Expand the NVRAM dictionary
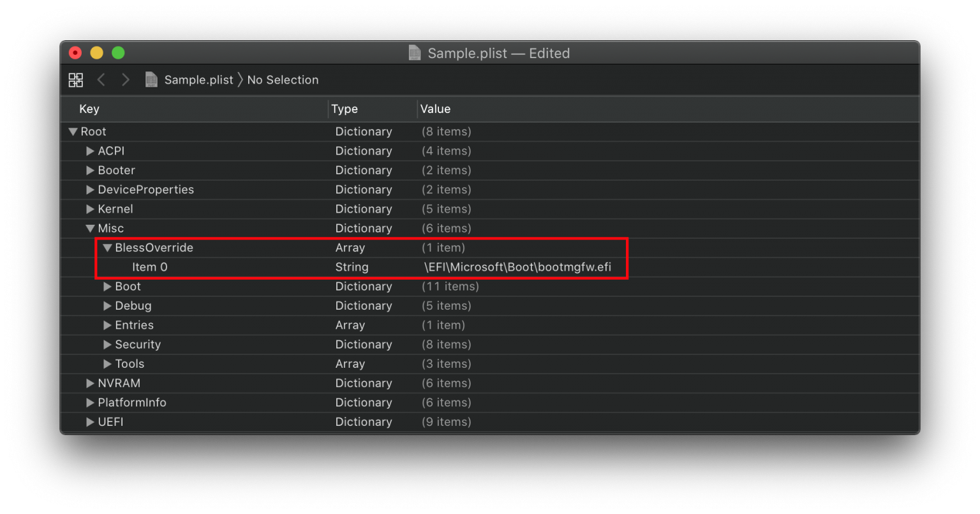This screenshot has height=514, width=980. point(90,383)
